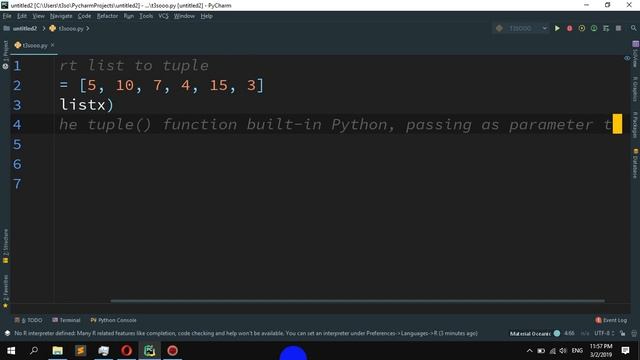Image resolution: width=640 pixels, height=360 pixels.
Task: Click the ENG language indicator
Action: click(577, 351)
